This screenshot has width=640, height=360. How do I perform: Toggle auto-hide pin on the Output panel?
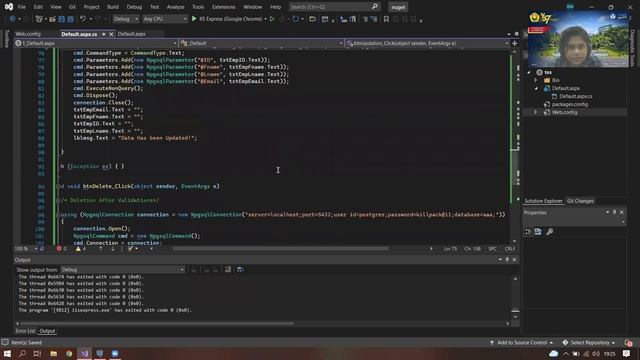[x=507, y=260]
